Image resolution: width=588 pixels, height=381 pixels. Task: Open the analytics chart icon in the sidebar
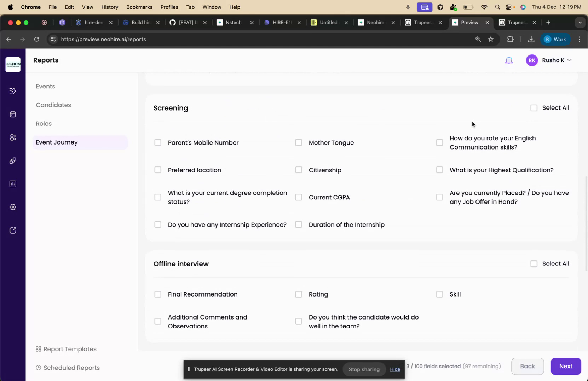(x=13, y=183)
